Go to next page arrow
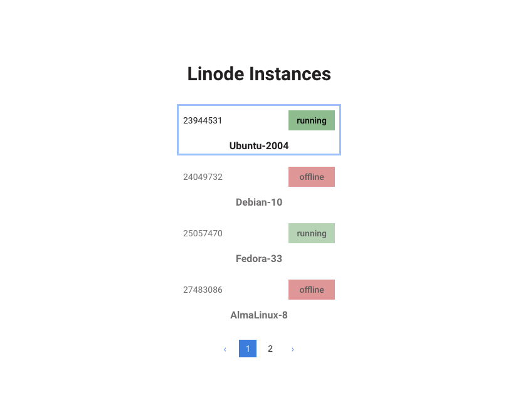The height and width of the screenshot is (420, 518). (x=293, y=349)
